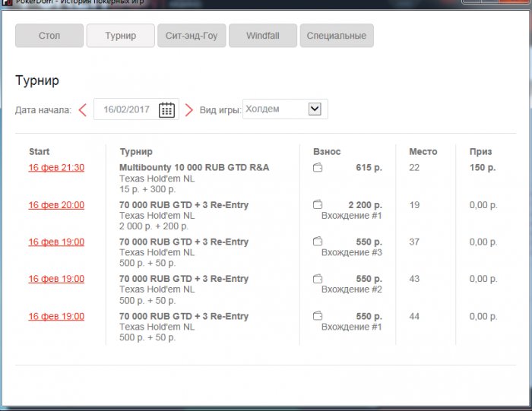The width and height of the screenshot is (532, 411).
Task: Click place value 43
Action: (x=414, y=279)
